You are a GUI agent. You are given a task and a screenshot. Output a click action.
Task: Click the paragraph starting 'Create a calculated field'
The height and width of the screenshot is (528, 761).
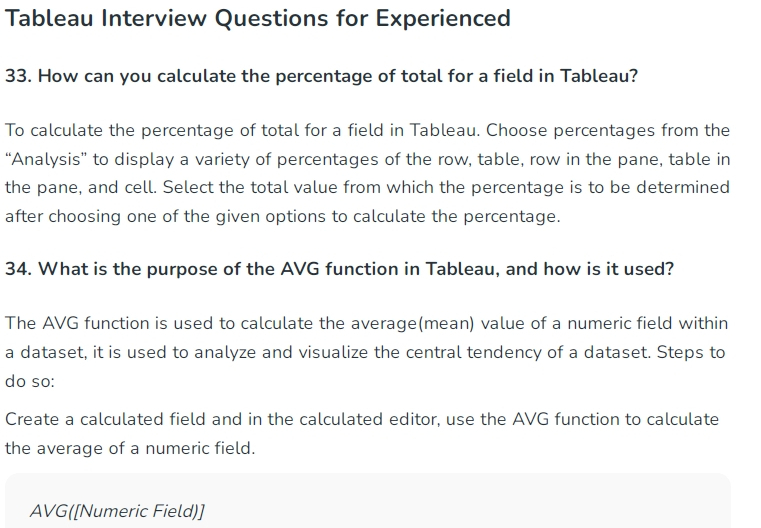click(x=362, y=433)
